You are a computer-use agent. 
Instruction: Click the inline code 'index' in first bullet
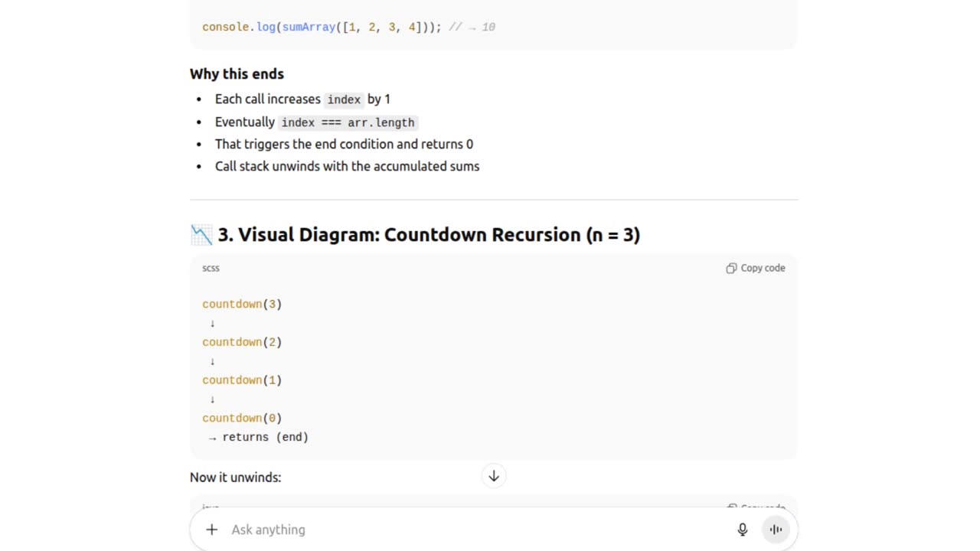pyautogui.click(x=344, y=99)
